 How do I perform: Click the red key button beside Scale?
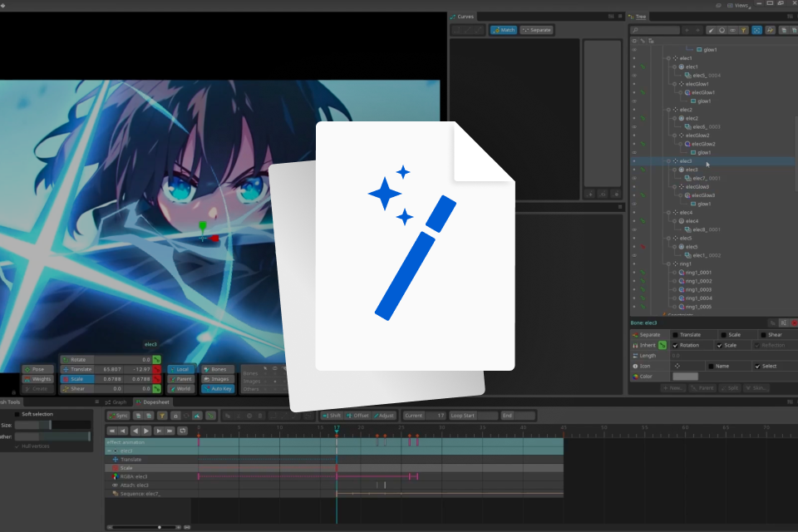(157, 379)
